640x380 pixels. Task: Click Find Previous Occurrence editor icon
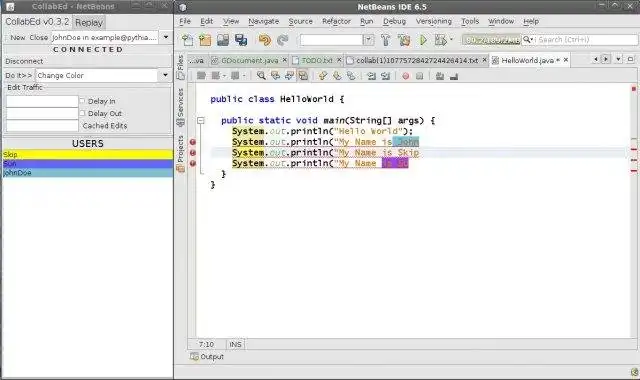275,76
